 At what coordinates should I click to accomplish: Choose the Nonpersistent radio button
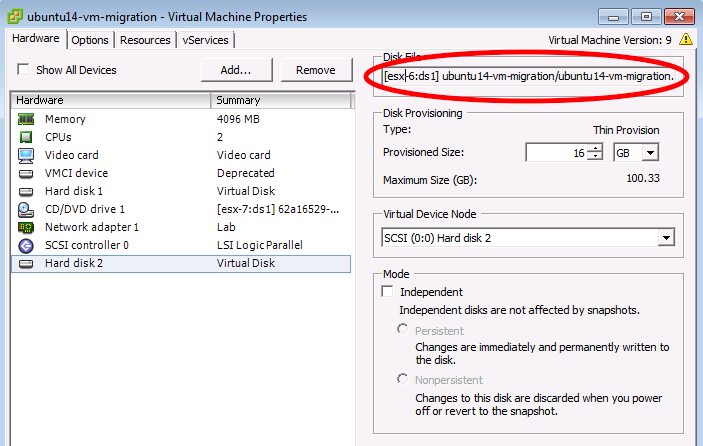click(403, 379)
